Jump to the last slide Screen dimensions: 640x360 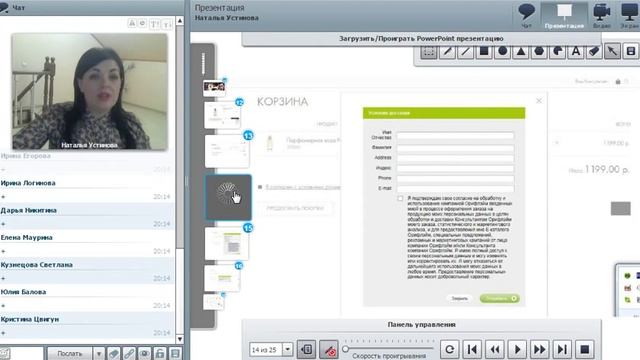click(x=562, y=349)
